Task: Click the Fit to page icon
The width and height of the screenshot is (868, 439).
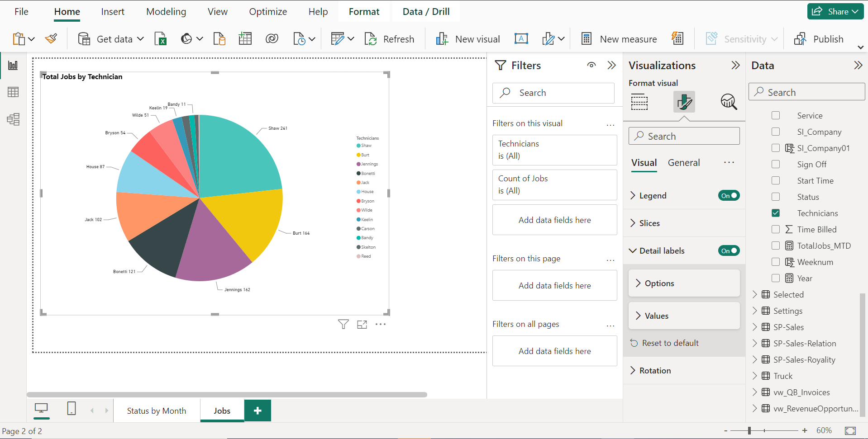Action: point(850,431)
